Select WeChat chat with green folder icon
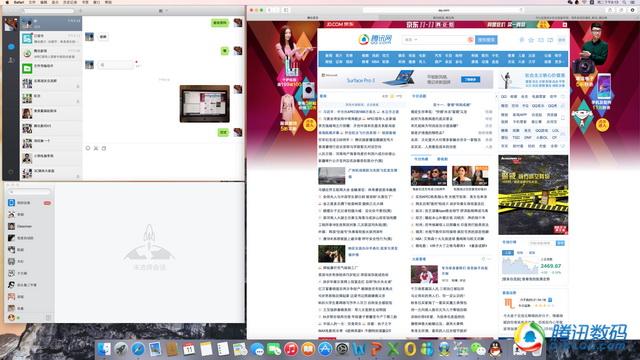This screenshot has width=640, height=360. click(51, 68)
